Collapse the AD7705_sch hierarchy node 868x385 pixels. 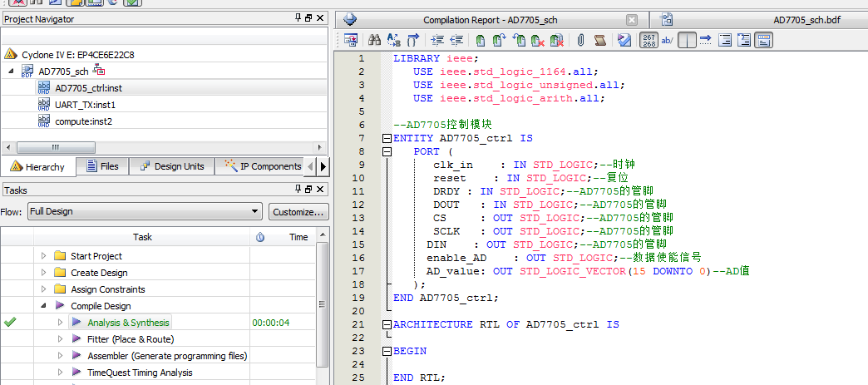pos(12,72)
